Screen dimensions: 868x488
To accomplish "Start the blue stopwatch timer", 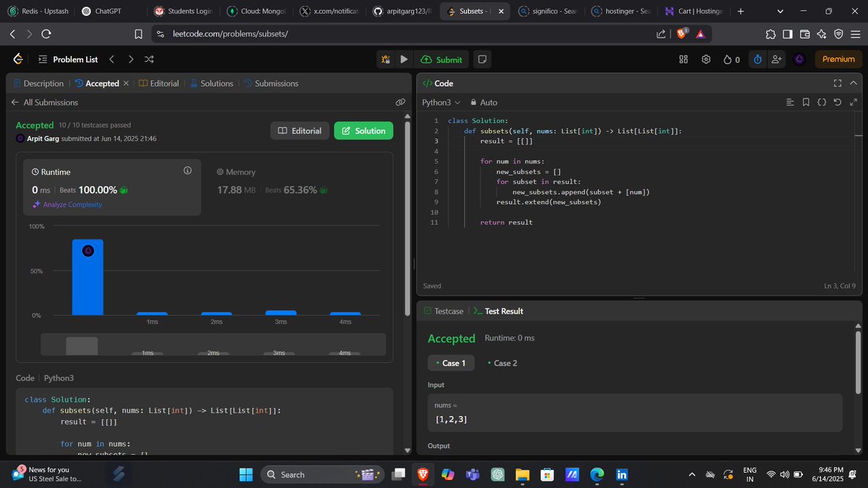I will tap(757, 59).
